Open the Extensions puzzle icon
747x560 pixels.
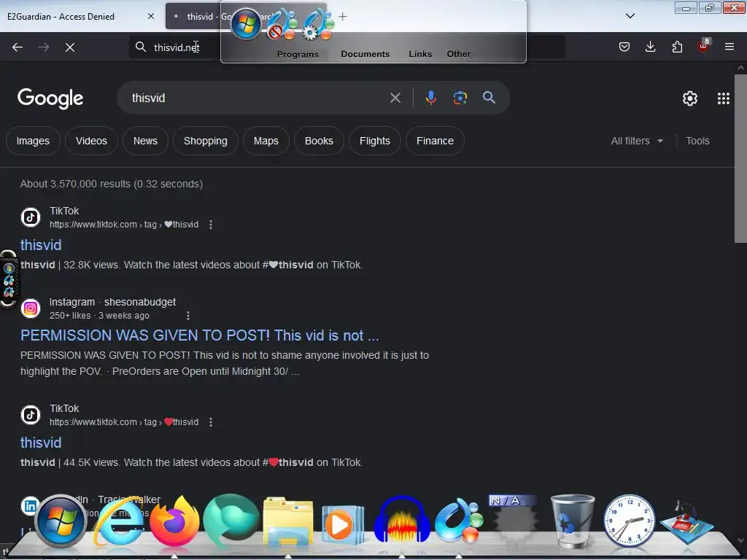coord(677,47)
